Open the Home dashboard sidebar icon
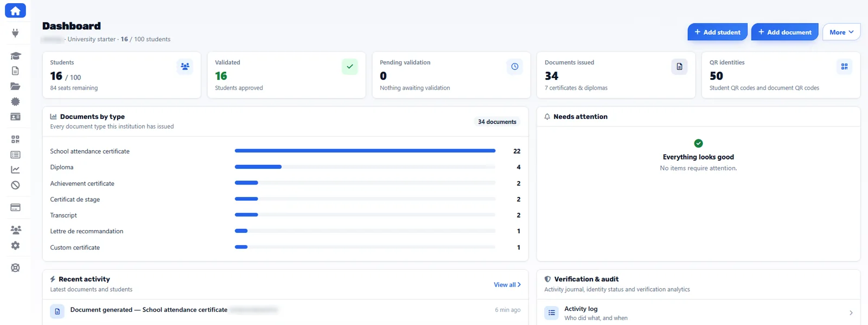The height and width of the screenshot is (325, 868). (x=15, y=10)
